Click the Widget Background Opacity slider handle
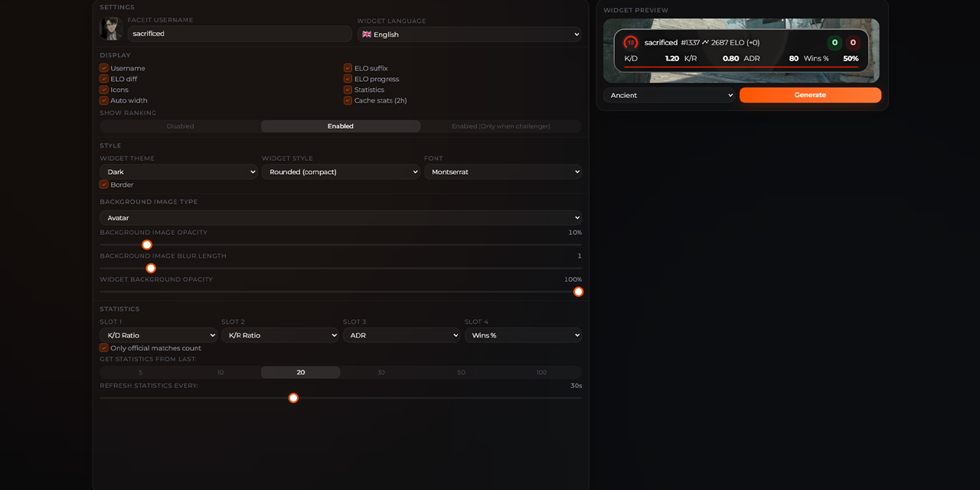Screen dimensions: 980x490 coord(578,292)
